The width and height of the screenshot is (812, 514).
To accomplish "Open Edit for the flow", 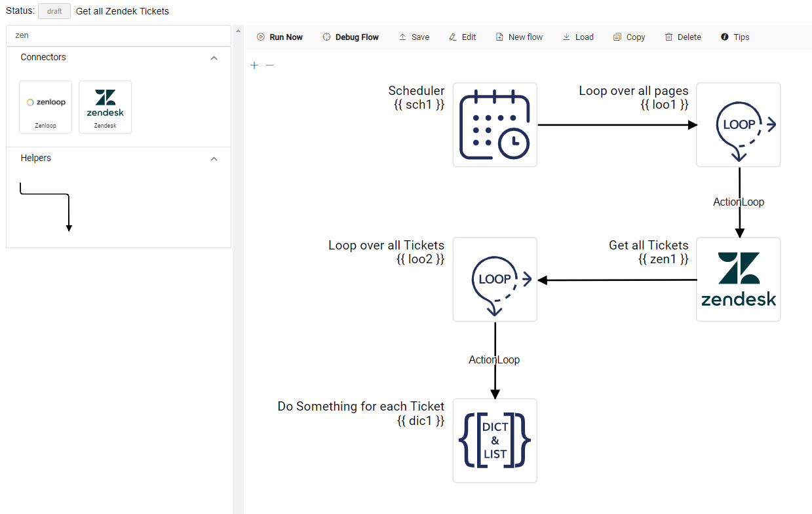I will coord(463,37).
